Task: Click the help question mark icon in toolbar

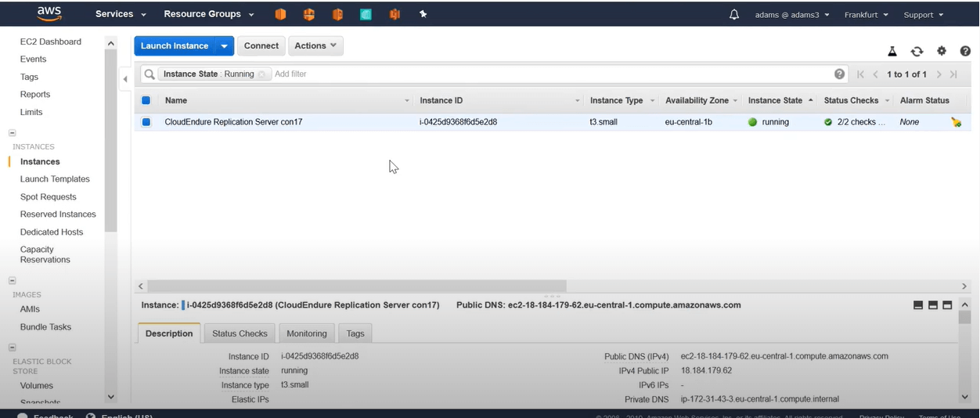Action: click(x=965, y=51)
